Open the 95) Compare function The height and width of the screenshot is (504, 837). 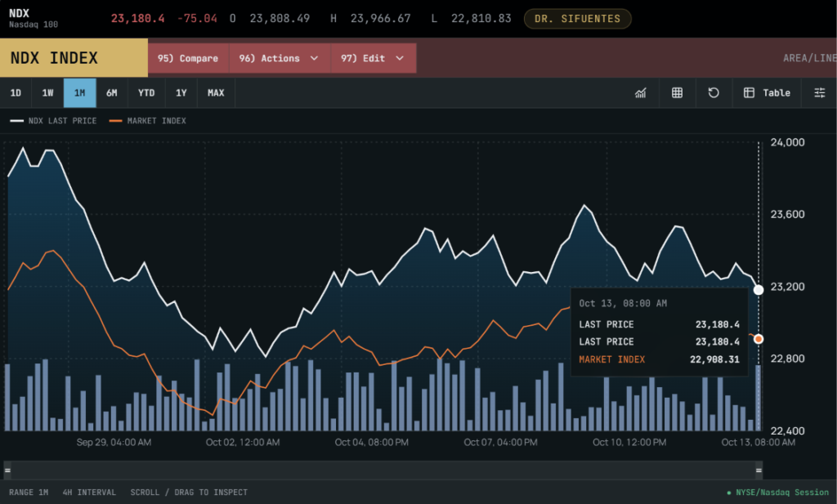tap(188, 58)
